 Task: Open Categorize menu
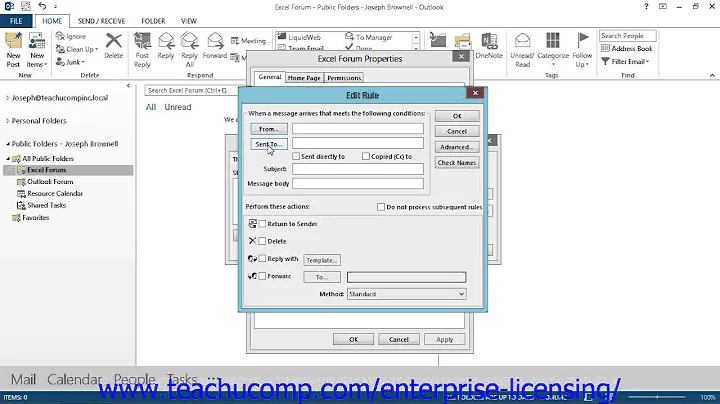[x=553, y=50]
